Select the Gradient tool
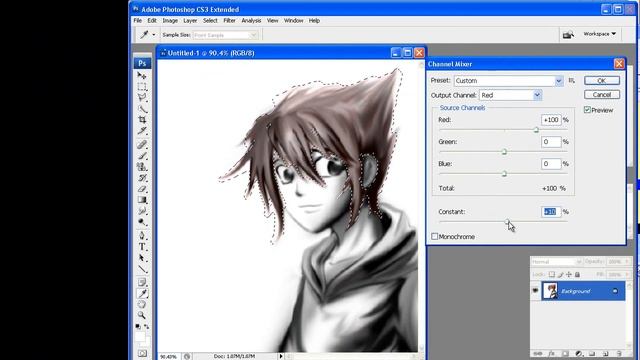The width and height of the screenshot is (640, 360). (142, 200)
